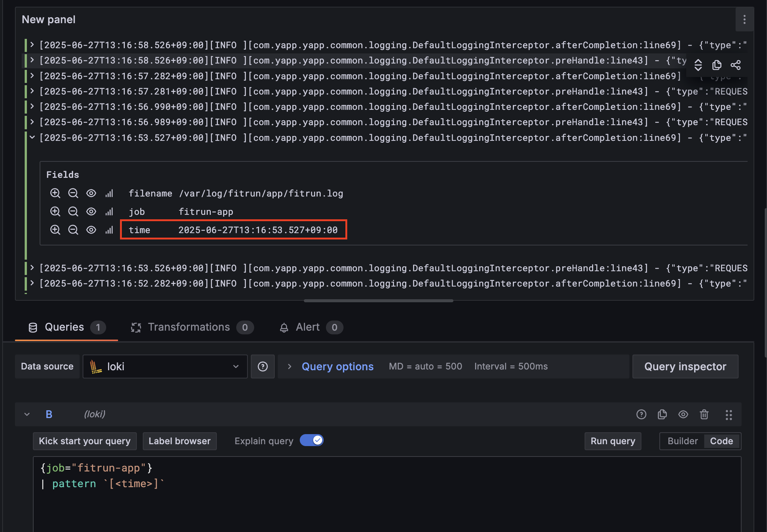The height and width of the screenshot is (532, 767).
Task: Toggle eye visibility for job field
Action: 91,211
